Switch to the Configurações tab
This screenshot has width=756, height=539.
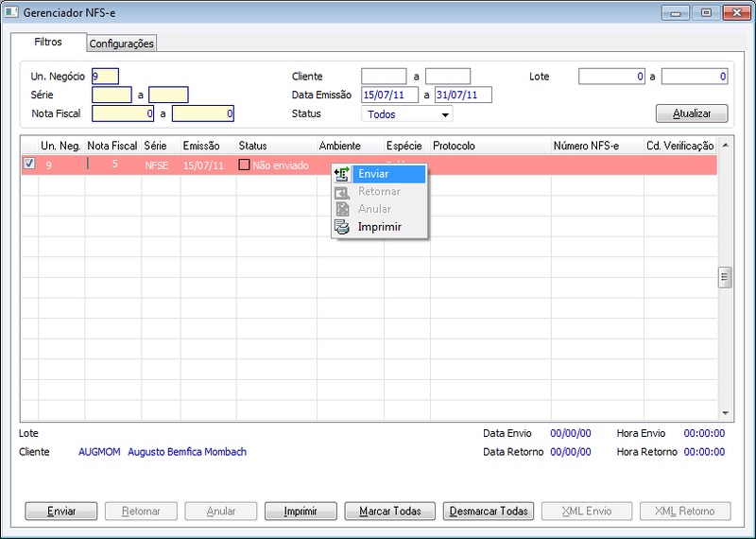pyautogui.click(x=122, y=43)
